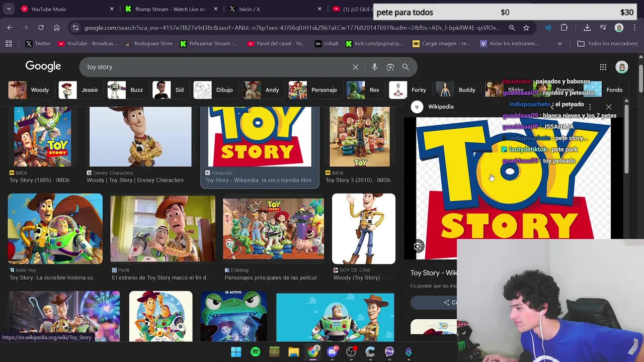Clear the Google search box text
The image size is (644, 362).
[x=355, y=67]
